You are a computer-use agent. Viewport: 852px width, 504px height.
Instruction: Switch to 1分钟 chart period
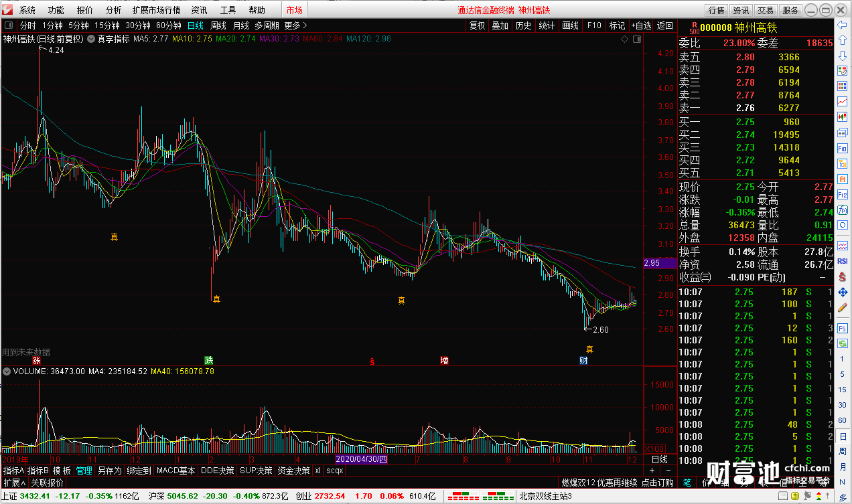[x=53, y=25]
